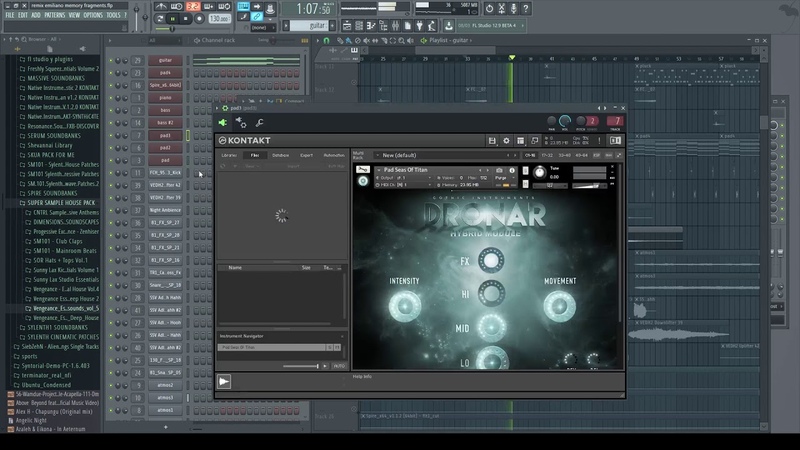Open detailed plugin settings gear icon
This screenshot has height=450, width=800.
241,122
